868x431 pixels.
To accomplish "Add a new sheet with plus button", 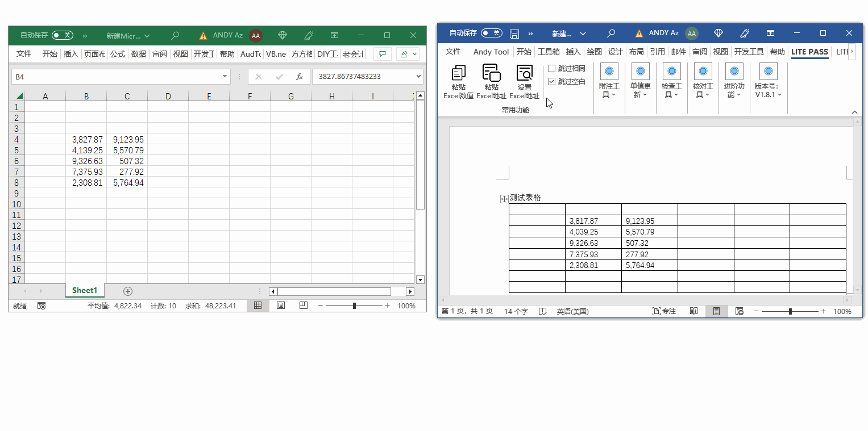I will [x=128, y=291].
